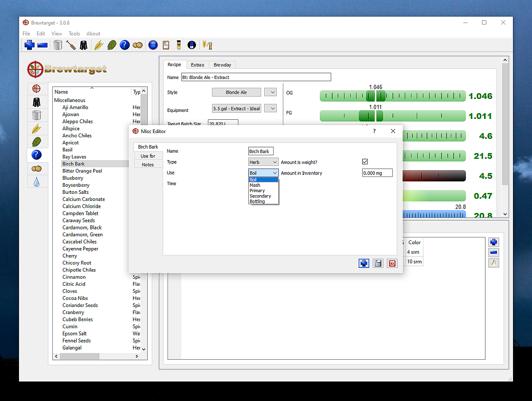Screen dimensions: 532x401
Task: Open Timers with the blue clock icon
Action: 153,45
